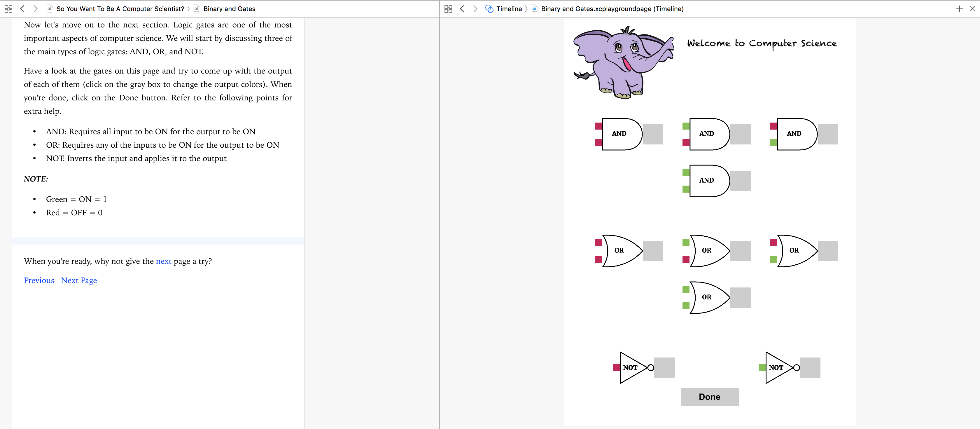980x429 pixels.
Task: Toggle output box of red-input NOT gate
Action: click(664, 368)
